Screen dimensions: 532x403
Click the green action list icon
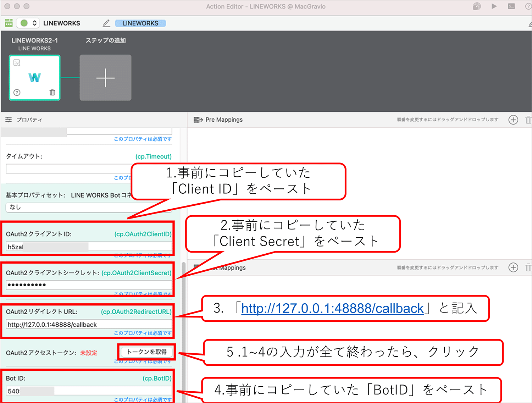click(x=9, y=23)
